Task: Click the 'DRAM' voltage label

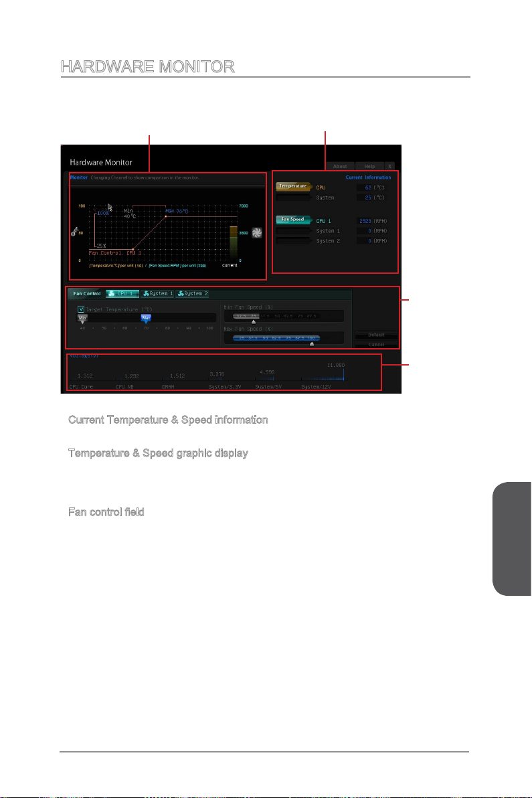Action: [x=169, y=388]
